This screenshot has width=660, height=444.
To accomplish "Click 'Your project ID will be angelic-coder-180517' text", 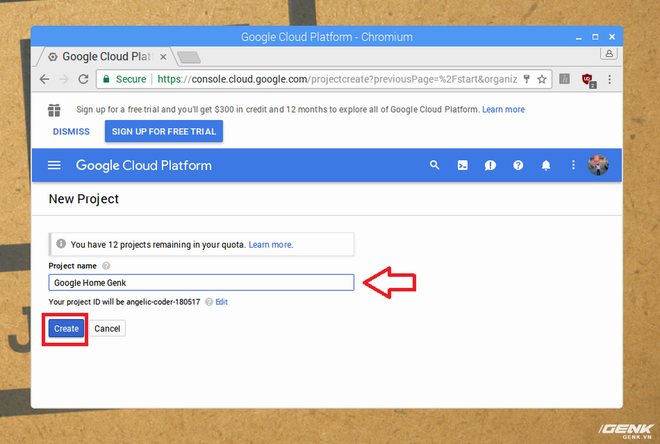I will click(x=124, y=302).
